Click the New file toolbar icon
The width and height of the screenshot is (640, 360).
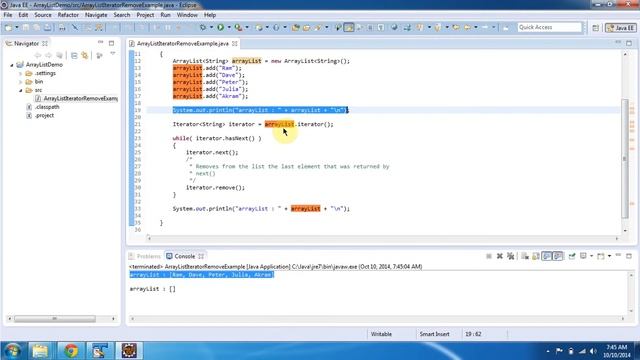8,27
